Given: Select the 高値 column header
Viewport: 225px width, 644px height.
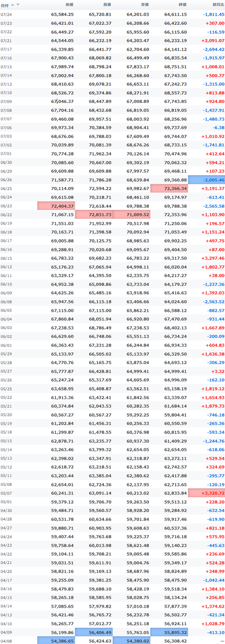Looking at the screenshot, I should pos(107,4).
